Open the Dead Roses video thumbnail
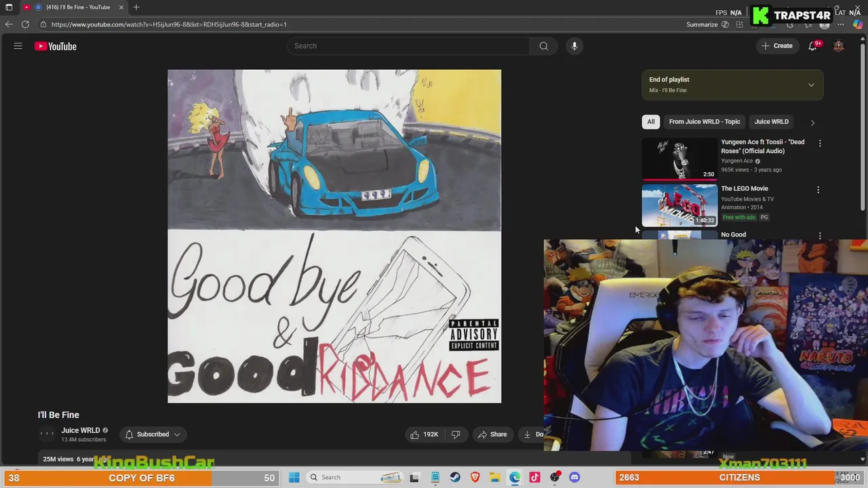The image size is (868, 488). coord(679,159)
